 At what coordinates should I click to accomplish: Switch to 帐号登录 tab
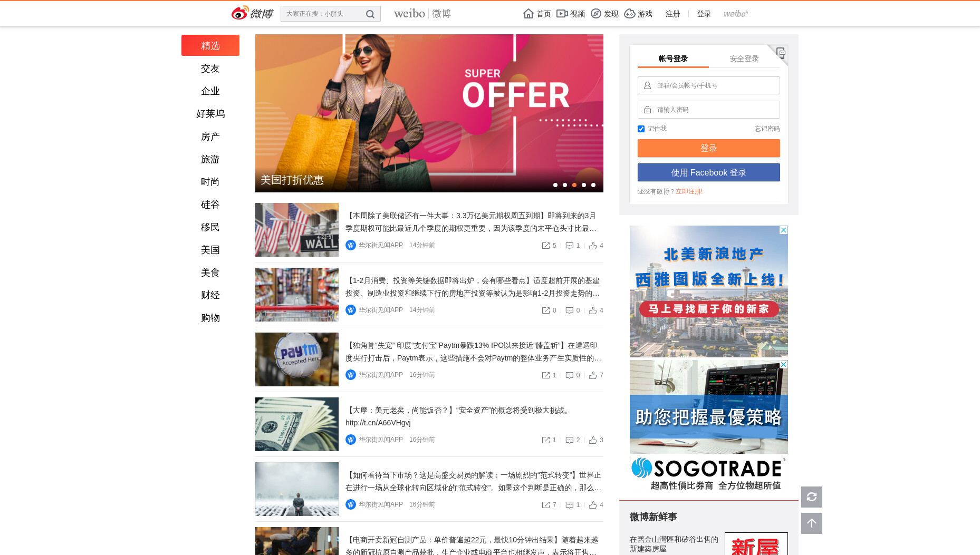click(673, 59)
